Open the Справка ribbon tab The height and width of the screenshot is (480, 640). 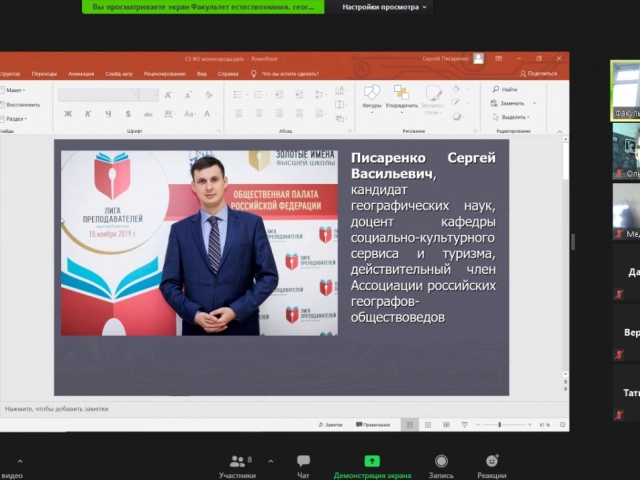point(228,74)
